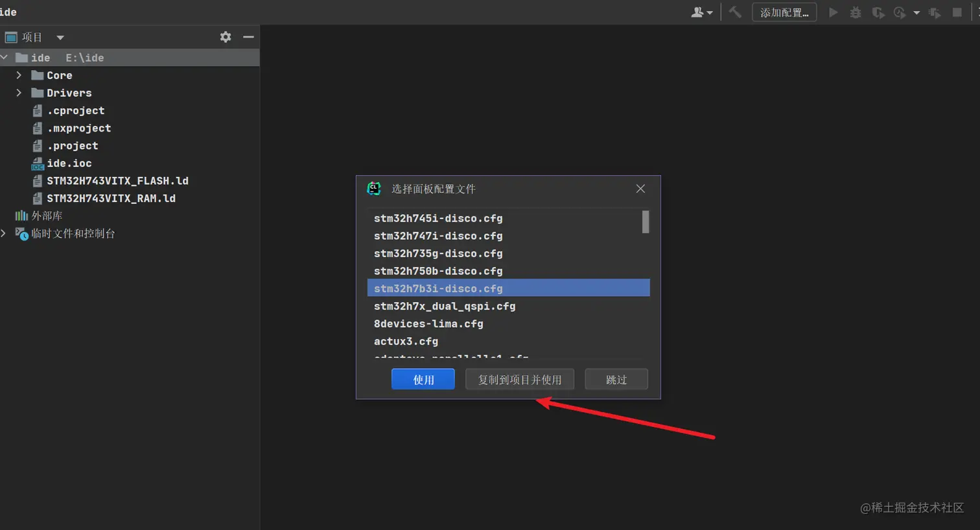Expand 临时文件和控制台 node
Screen dimensions: 980x530
pyautogui.click(x=4, y=233)
